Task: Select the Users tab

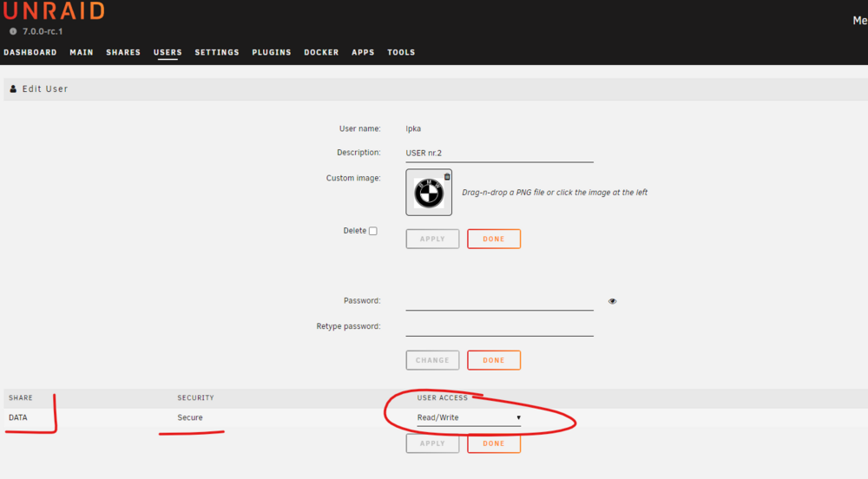Action: [x=168, y=52]
